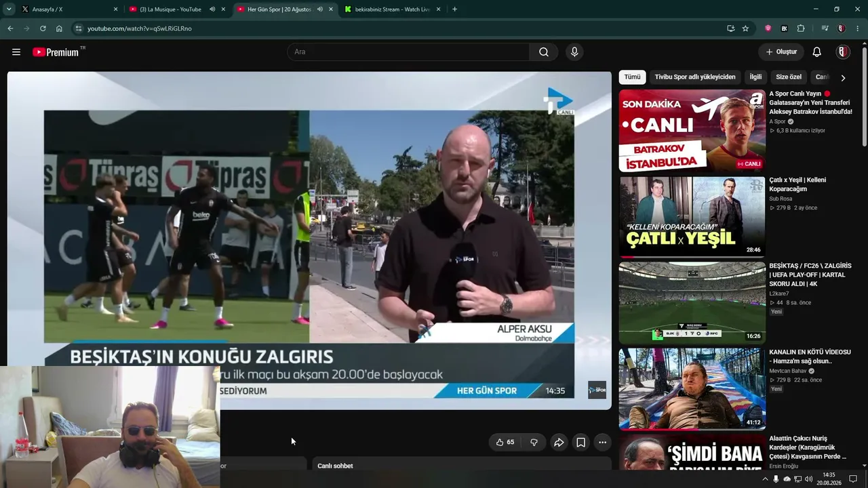Open the A Spor Canlı Yayın video title
Viewport: 868px width, 488px height.
click(810, 102)
